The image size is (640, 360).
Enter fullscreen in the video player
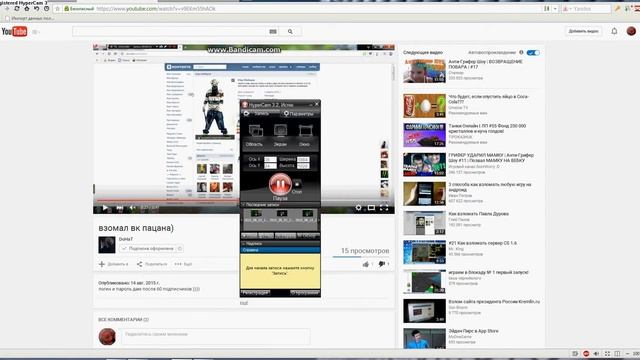384,208
